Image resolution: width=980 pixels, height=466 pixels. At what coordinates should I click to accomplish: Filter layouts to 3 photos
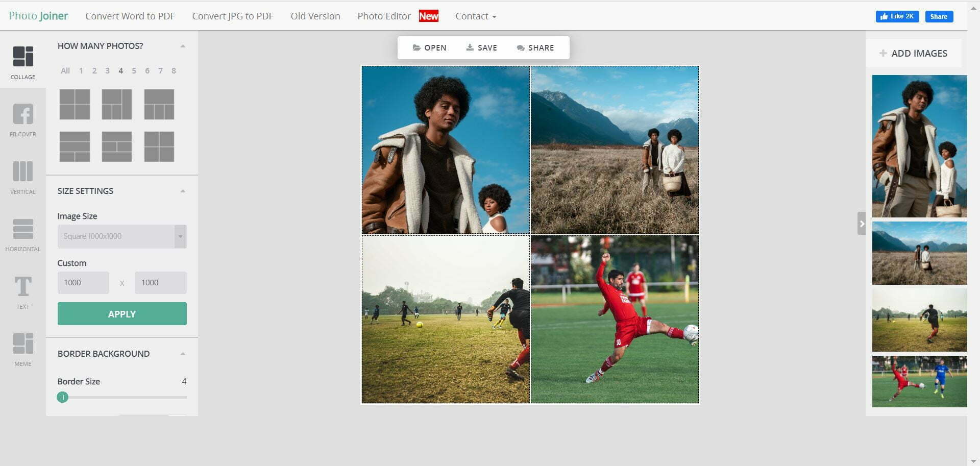(107, 71)
